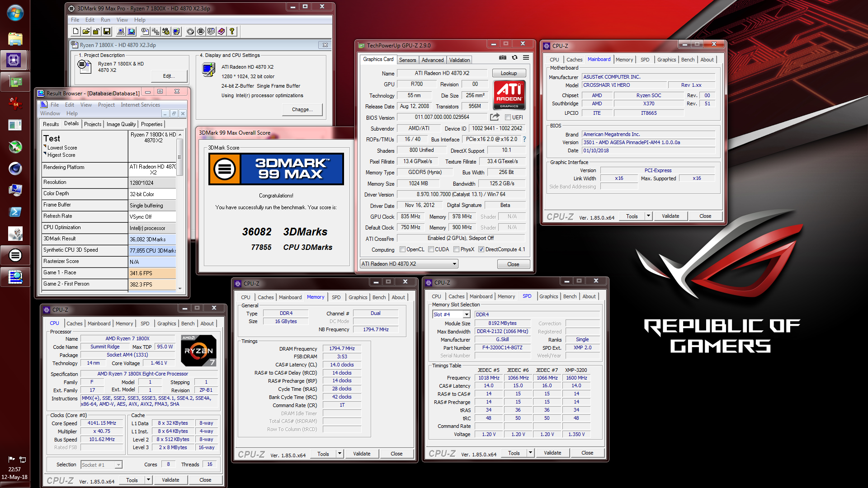
Task: Click the test selection checkboxes toolbar icon
Action: (x=156, y=31)
